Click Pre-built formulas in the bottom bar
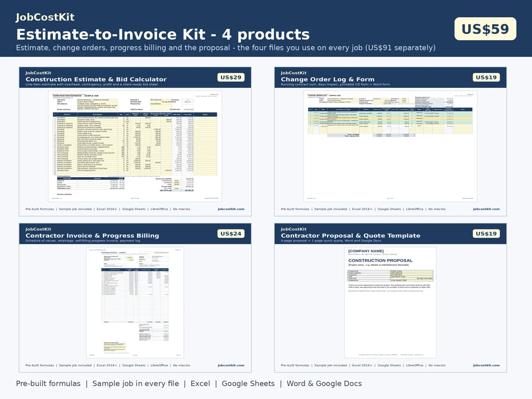532x399 pixels. [x=48, y=383]
